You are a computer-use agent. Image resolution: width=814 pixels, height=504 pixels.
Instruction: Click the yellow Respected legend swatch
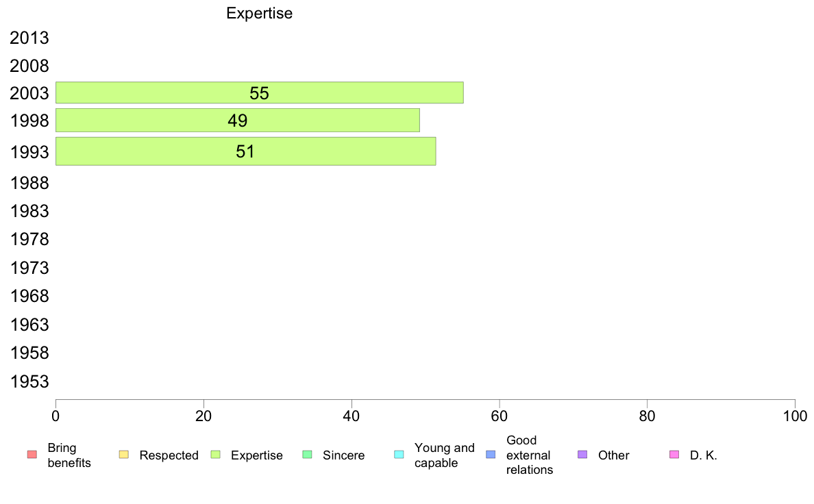pos(123,455)
